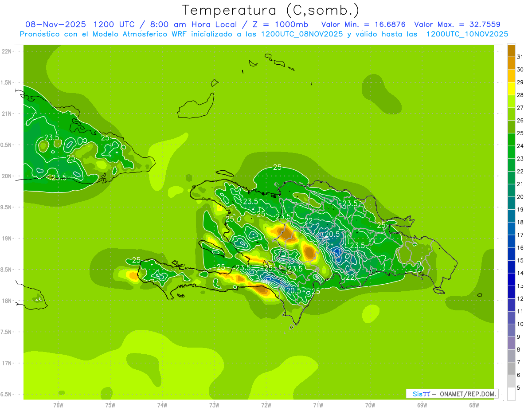
Task: Click the "19N" latitude axis label
Action: 7,239
